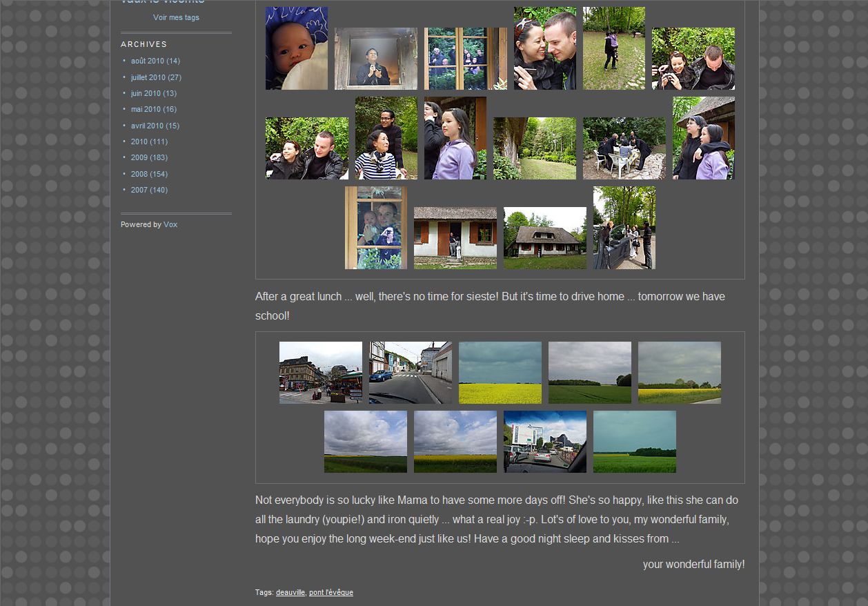This screenshot has height=606, width=868.
Task: View the traffic photo with cars and billboard
Action: tap(545, 442)
